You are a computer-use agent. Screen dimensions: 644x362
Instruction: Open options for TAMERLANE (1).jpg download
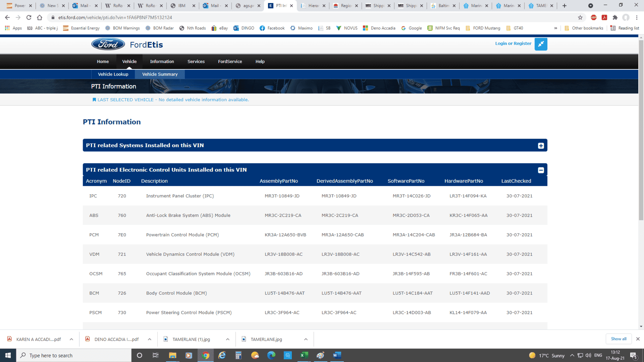[227, 339]
